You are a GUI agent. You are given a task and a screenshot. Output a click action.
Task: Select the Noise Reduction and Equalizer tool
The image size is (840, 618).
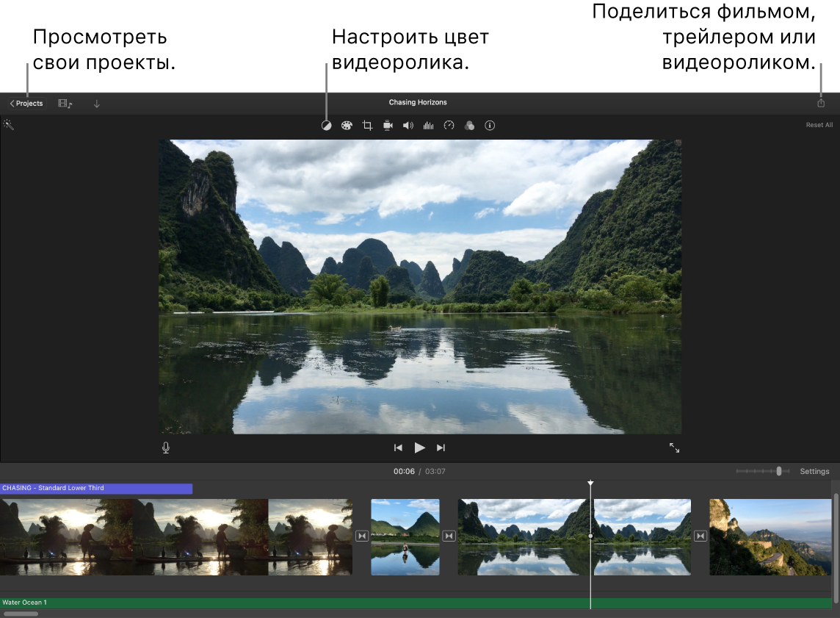429,125
